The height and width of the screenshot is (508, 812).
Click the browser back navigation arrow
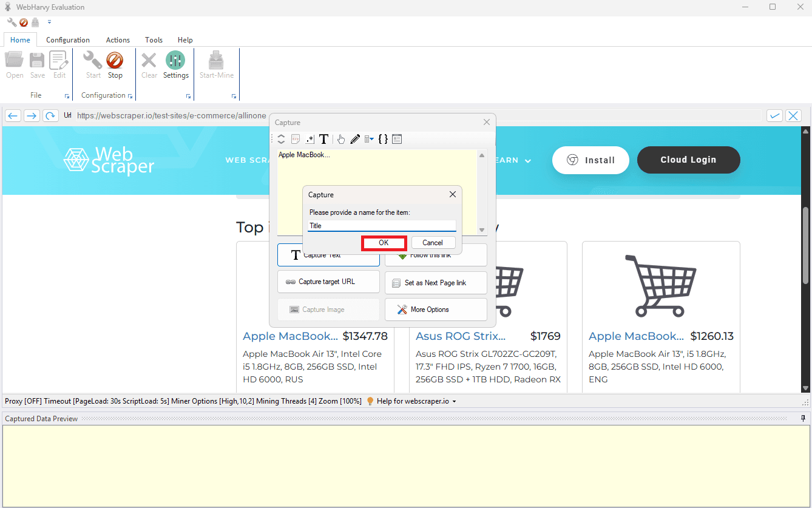point(13,115)
